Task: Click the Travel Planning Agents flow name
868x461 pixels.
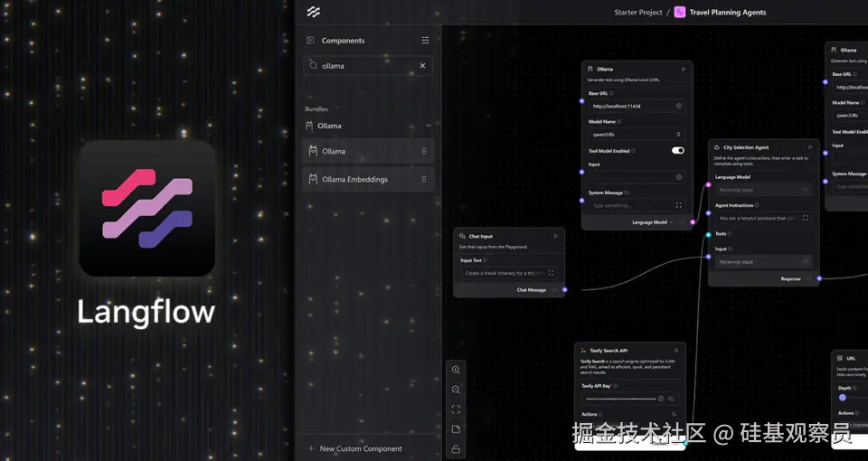Action: click(727, 12)
